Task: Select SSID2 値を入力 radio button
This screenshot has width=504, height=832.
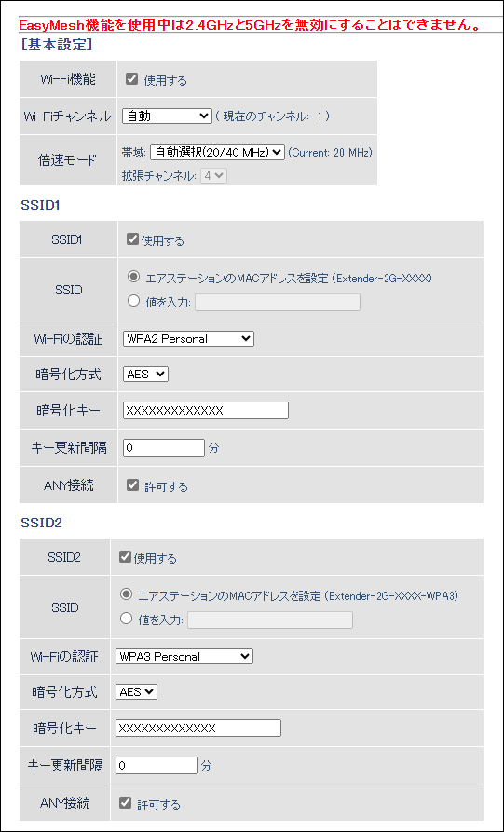Action: click(x=127, y=620)
